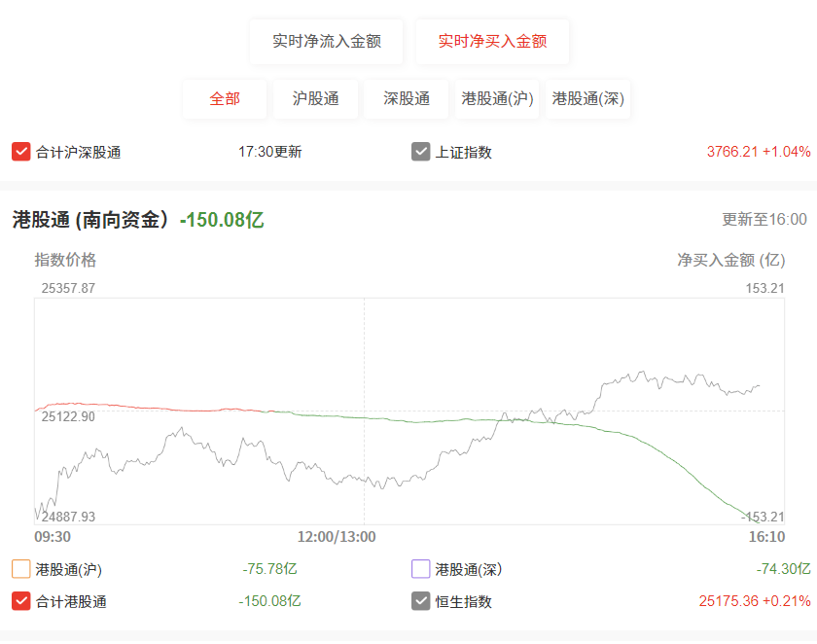Click the 3766.21 +1.04% index value
The width and height of the screenshot is (817, 644).
pyautogui.click(x=758, y=152)
